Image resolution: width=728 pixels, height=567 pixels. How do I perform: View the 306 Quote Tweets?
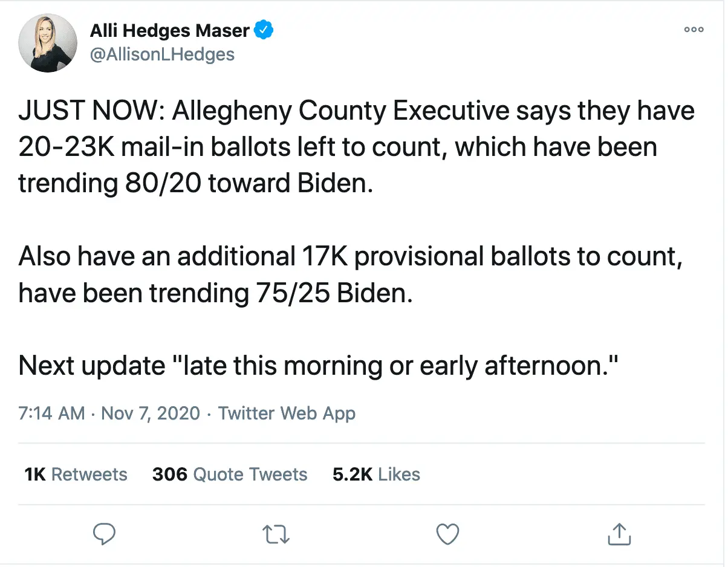pyautogui.click(x=230, y=475)
